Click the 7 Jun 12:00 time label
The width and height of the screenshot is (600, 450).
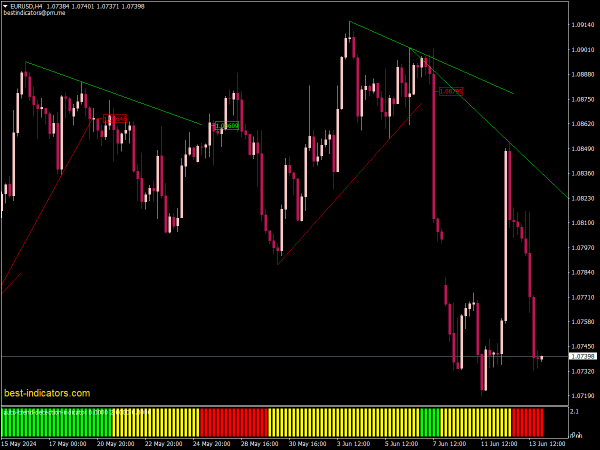(450, 444)
